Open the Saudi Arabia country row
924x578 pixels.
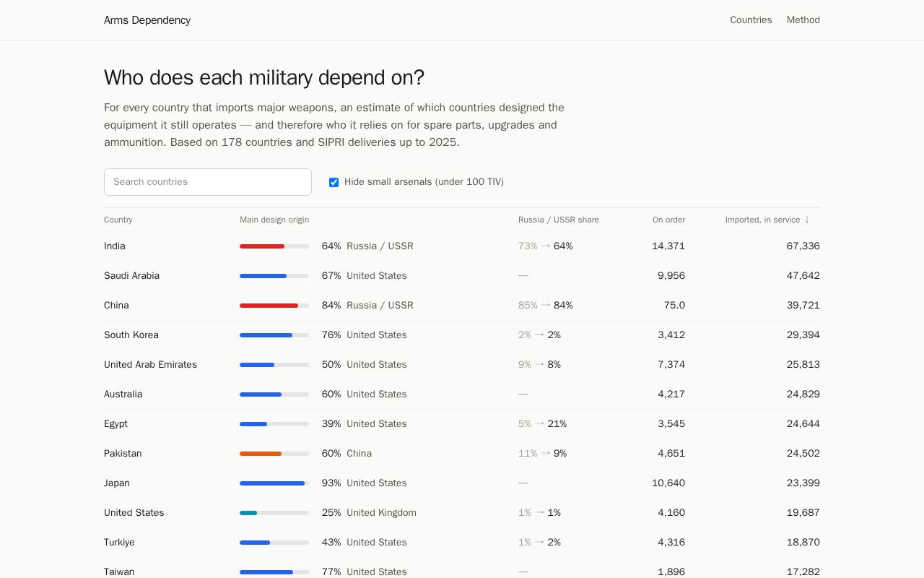click(x=462, y=276)
